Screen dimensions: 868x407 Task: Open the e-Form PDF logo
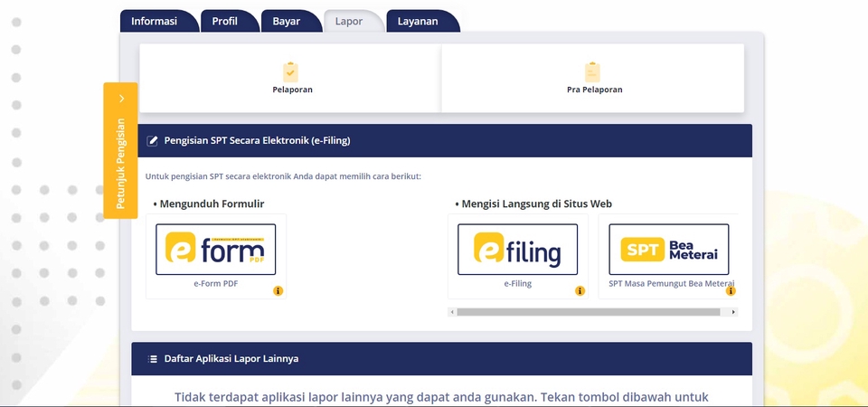(x=216, y=250)
